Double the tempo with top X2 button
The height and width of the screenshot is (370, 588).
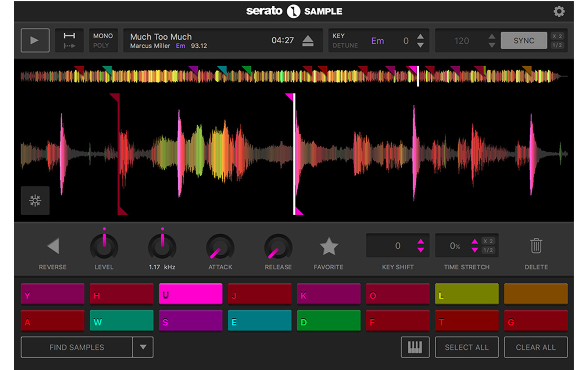(x=557, y=36)
